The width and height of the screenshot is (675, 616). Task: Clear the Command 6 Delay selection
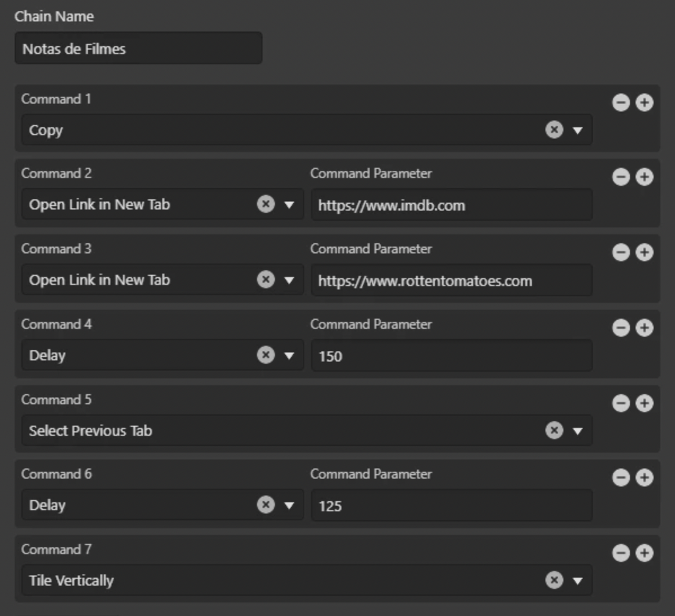click(x=265, y=505)
